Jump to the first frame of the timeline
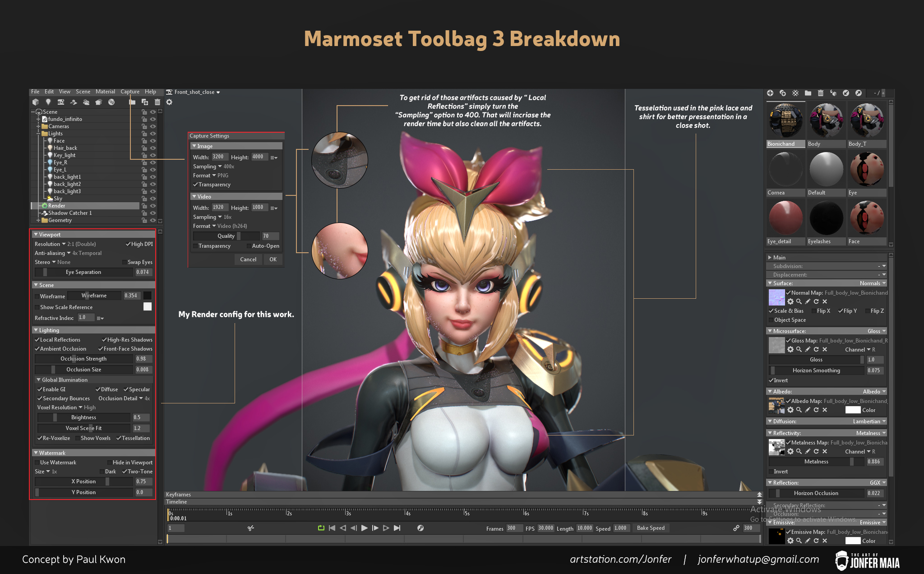Screen dimensions: 924x574 coord(332,528)
